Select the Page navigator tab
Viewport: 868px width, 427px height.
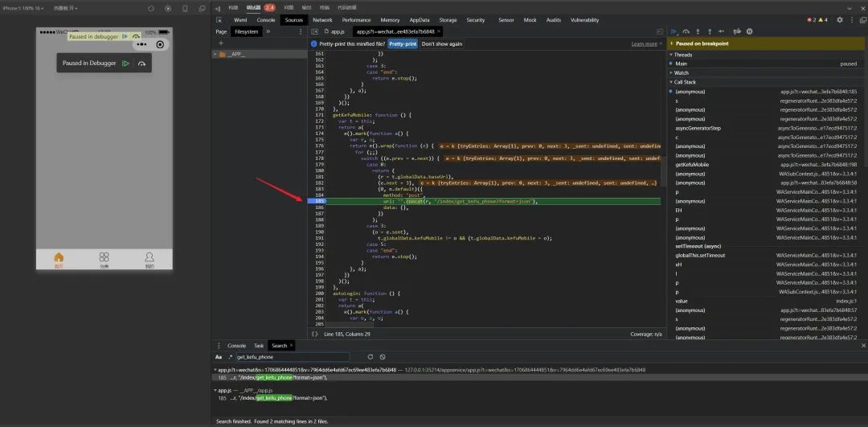pos(222,31)
